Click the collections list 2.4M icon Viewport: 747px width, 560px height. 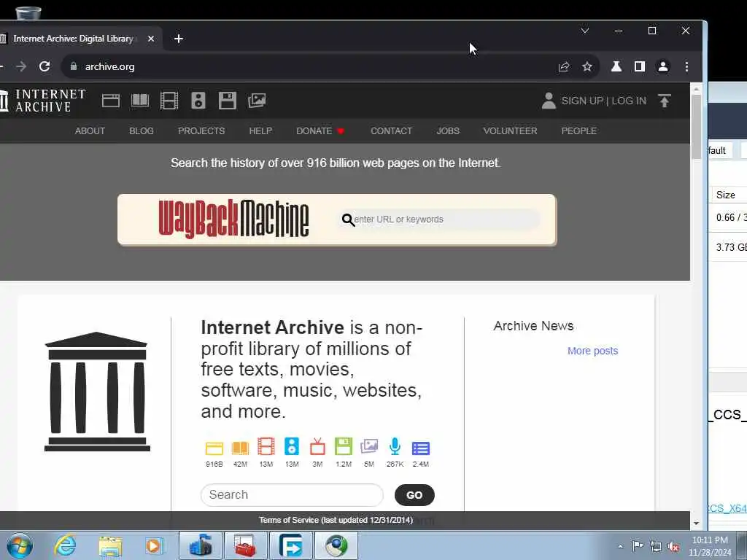tap(421, 448)
